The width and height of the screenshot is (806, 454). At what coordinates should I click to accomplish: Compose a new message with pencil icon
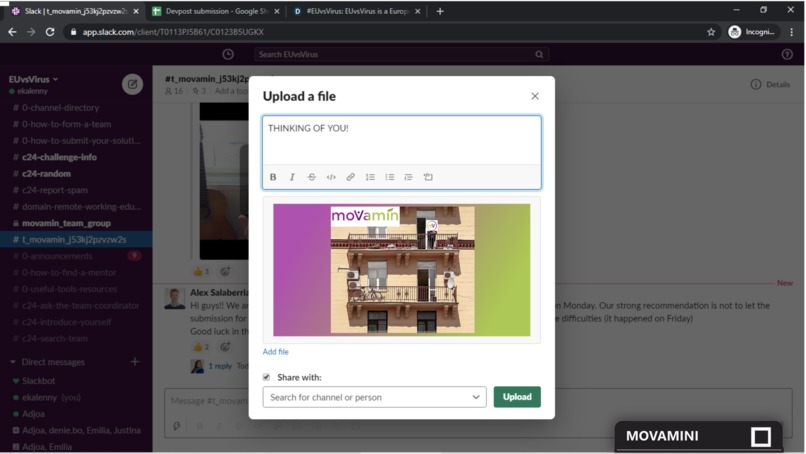point(132,84)
